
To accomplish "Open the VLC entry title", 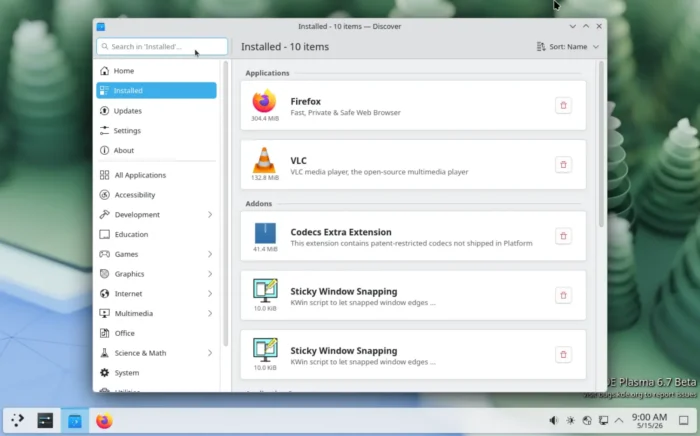I will click(298, 161).
